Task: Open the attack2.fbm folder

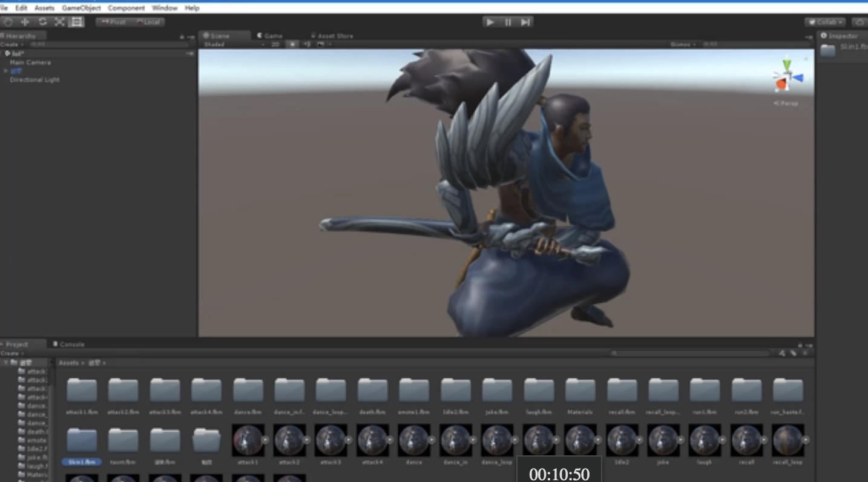Action: click(123, 390)
